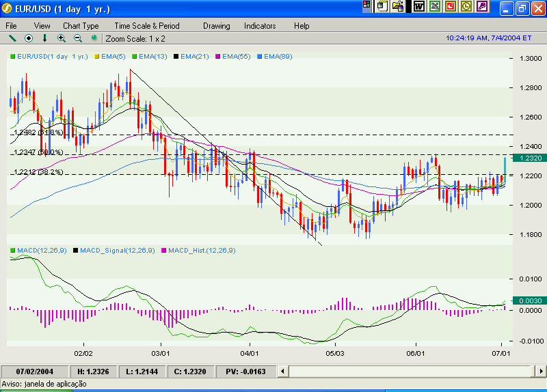Viewport: 547px width, 392px height.
Task: Open the Chart Type menu
Action: pos(81,26)
